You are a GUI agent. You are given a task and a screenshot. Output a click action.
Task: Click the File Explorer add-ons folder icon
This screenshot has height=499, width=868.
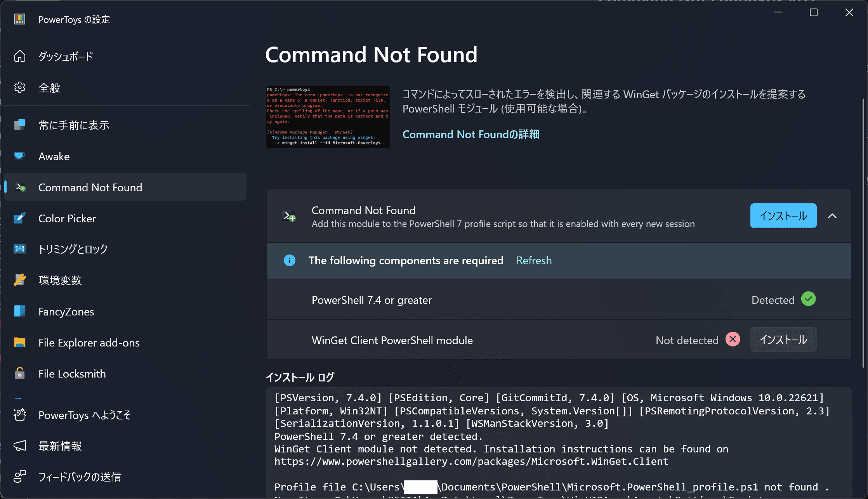(x=20, y=343)
